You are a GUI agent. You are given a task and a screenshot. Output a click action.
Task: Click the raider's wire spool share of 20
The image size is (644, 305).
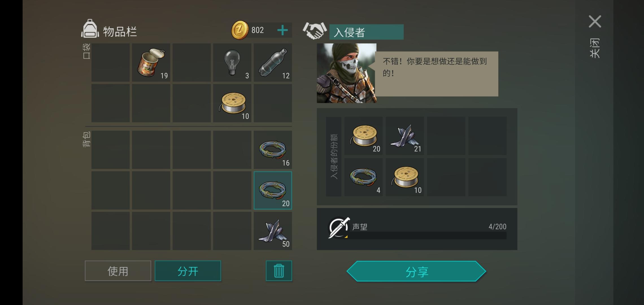(364, 136)
